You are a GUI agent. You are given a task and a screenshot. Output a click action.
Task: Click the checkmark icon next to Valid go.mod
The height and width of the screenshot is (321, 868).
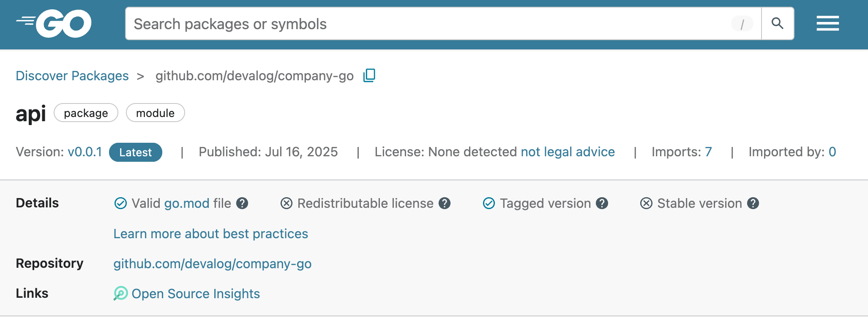pos(120,204)
